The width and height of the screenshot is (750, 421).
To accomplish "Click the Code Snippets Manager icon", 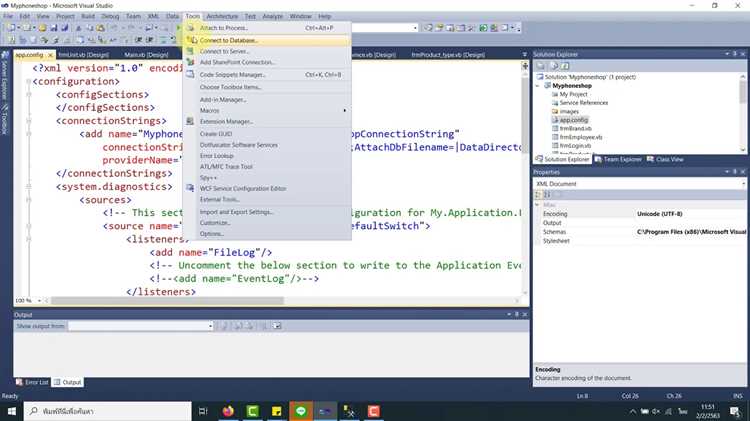I will [x=190, y=75].
